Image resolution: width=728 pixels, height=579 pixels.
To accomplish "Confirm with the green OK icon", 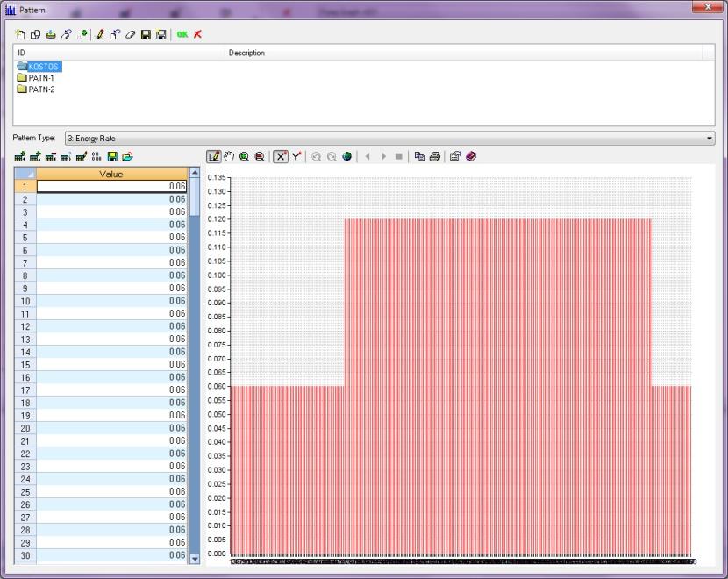I will coord(182,34).
